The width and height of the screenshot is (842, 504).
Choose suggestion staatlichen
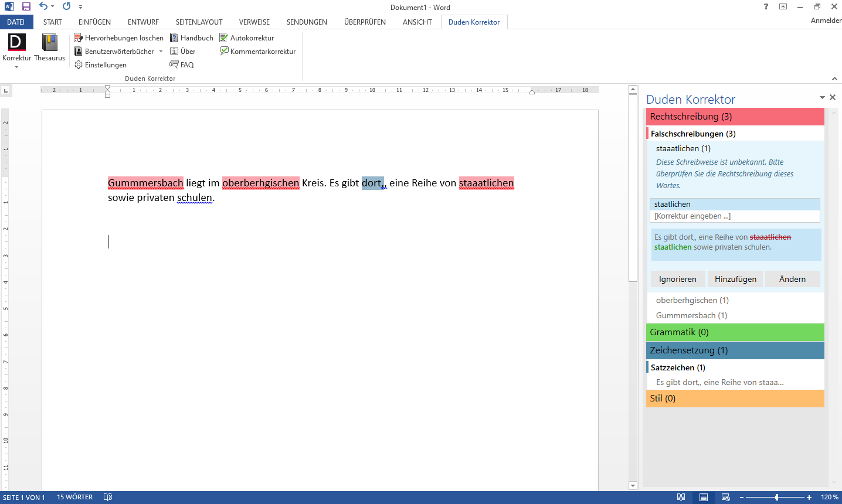735,204
